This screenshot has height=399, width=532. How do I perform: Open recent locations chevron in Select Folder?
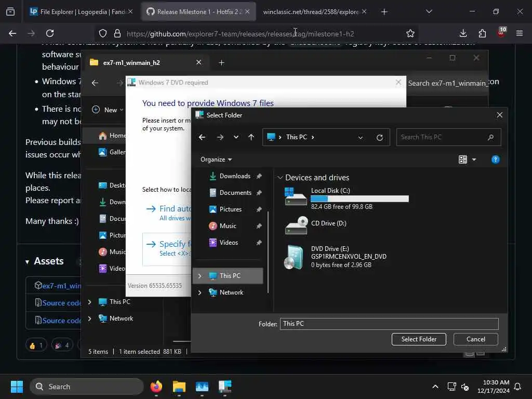click(236, 137)
